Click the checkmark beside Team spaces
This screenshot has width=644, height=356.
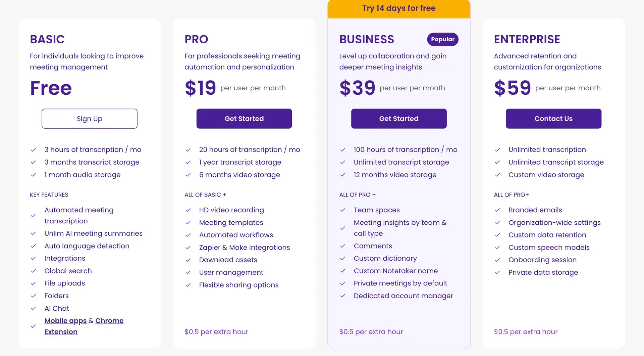point(343,210)
